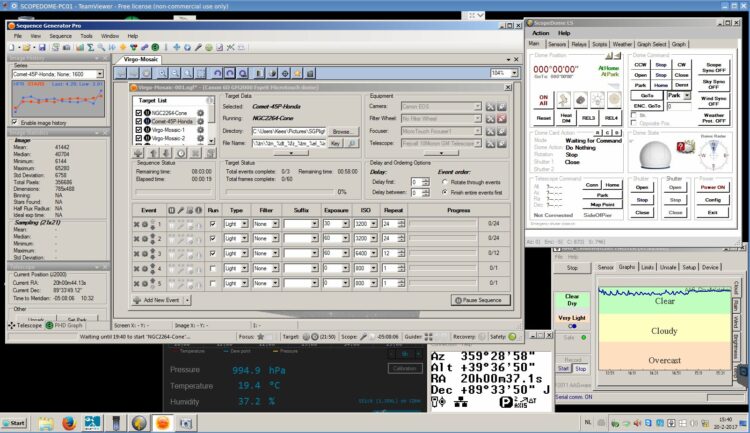Click the Browse button for Directory

click(342, 131)
